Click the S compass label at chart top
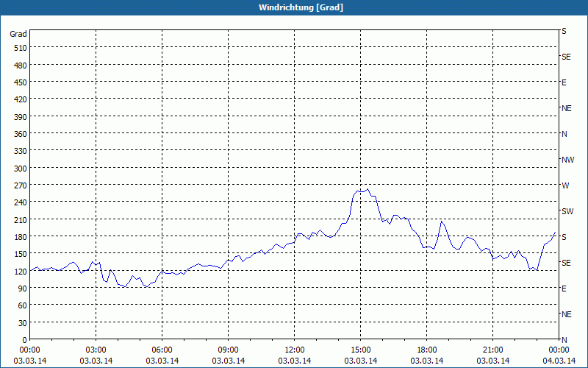 (x=564, y=31)
